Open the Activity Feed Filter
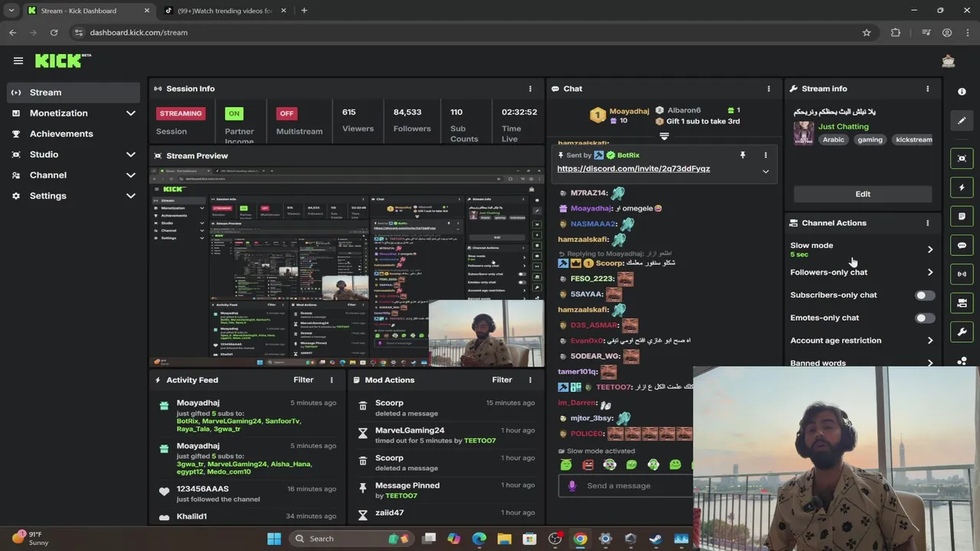This screenshot has height=551, width=980. pyautogui.click(x=303, y=380)
